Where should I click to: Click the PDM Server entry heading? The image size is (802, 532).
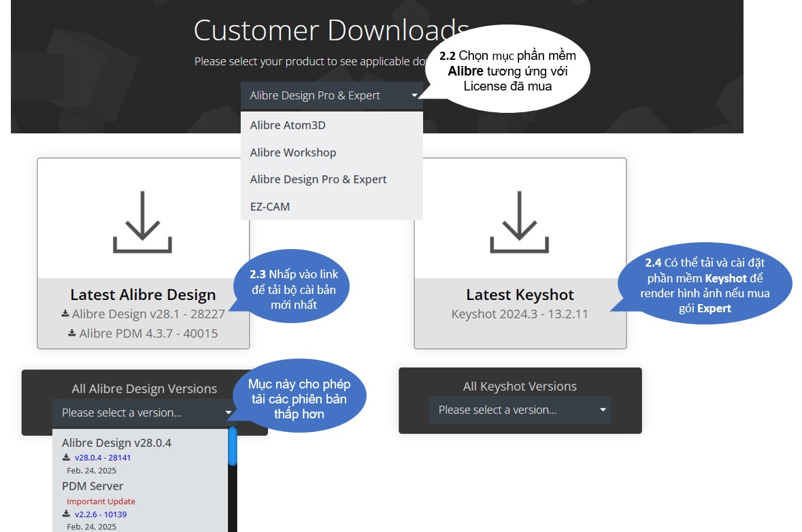point(93,486)
